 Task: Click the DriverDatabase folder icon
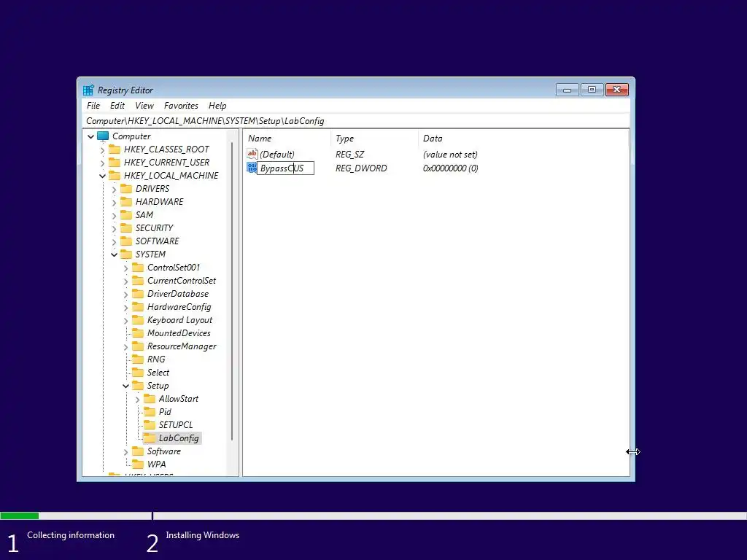coord(138,294)
